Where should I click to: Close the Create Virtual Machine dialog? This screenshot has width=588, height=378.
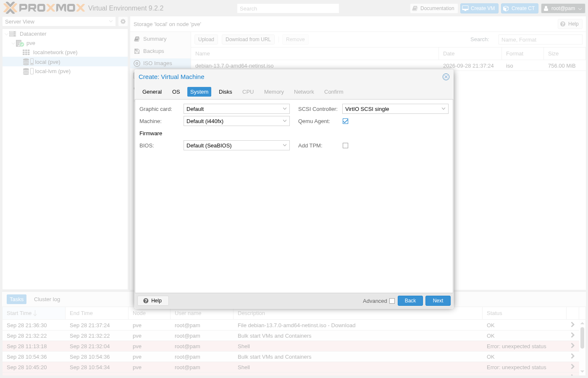[x=446, y=77]
